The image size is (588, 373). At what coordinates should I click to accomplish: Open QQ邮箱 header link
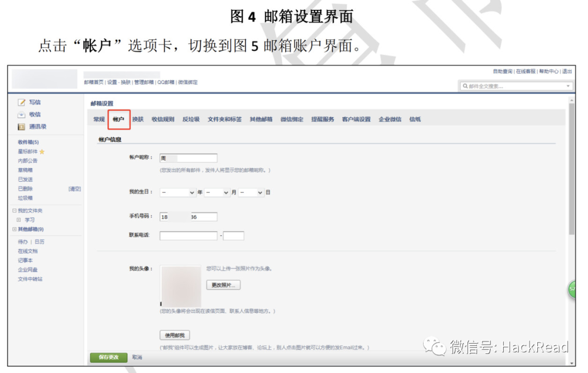click(166, 82)
